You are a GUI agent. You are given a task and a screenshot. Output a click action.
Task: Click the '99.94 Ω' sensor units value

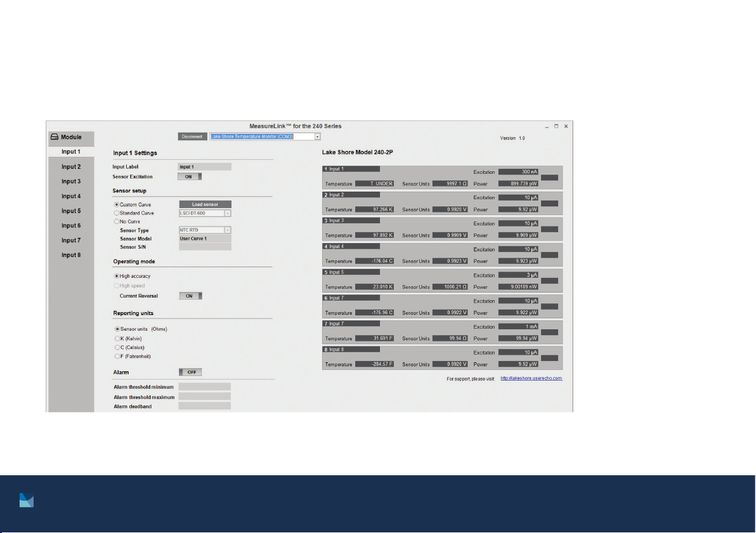pos(450,339)
